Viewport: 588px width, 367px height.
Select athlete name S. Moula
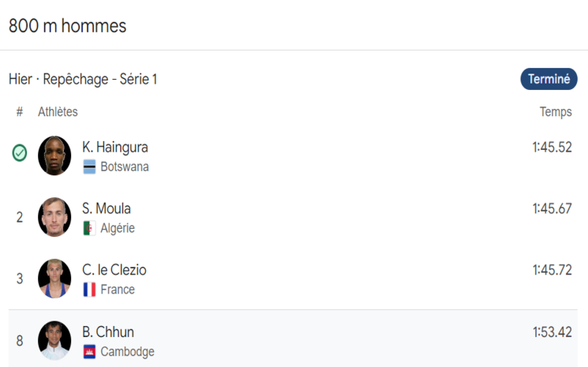[107, 208]
